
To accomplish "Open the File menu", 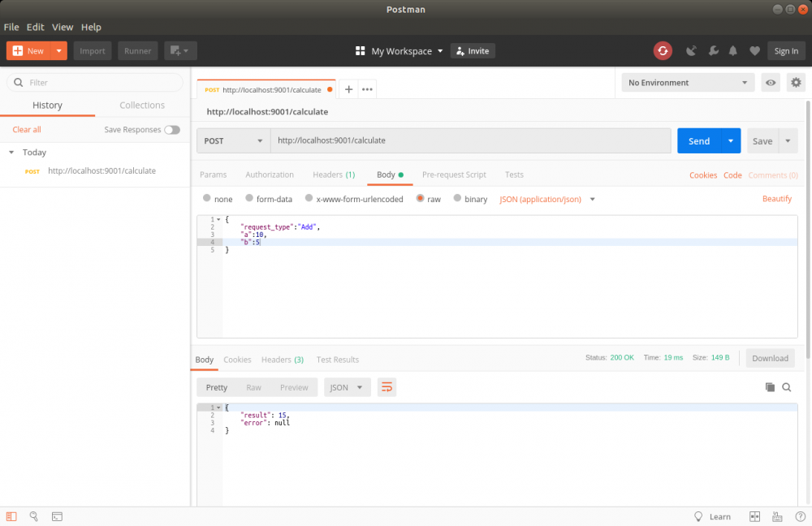I will click(x=11, y=27).
